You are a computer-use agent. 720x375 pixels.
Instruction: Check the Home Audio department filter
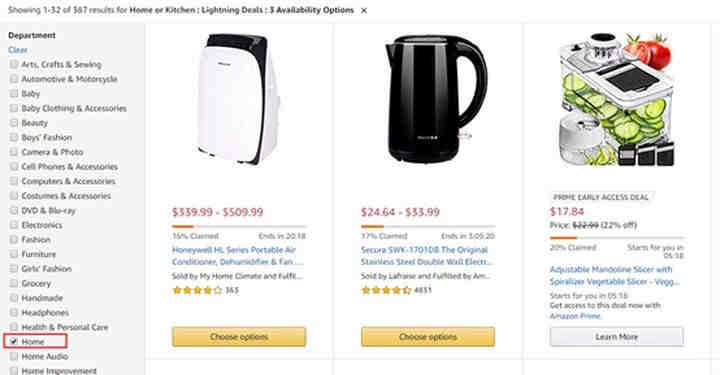(x=14, y=356)
